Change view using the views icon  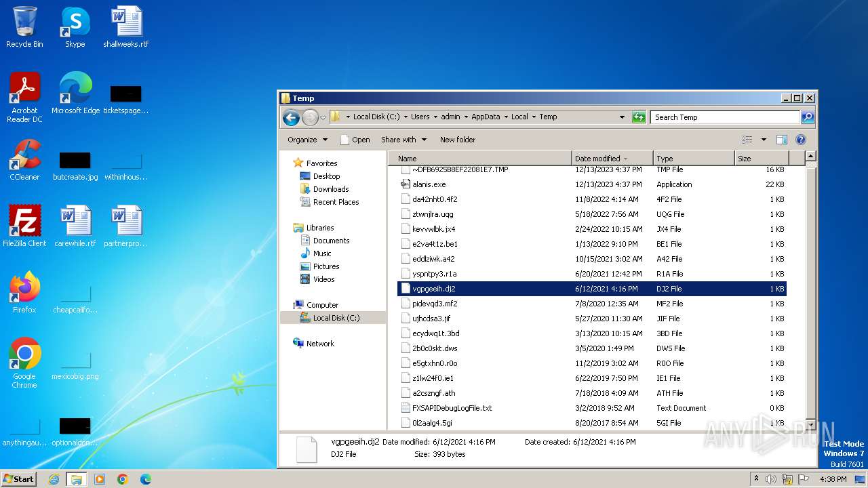(747, 140)
